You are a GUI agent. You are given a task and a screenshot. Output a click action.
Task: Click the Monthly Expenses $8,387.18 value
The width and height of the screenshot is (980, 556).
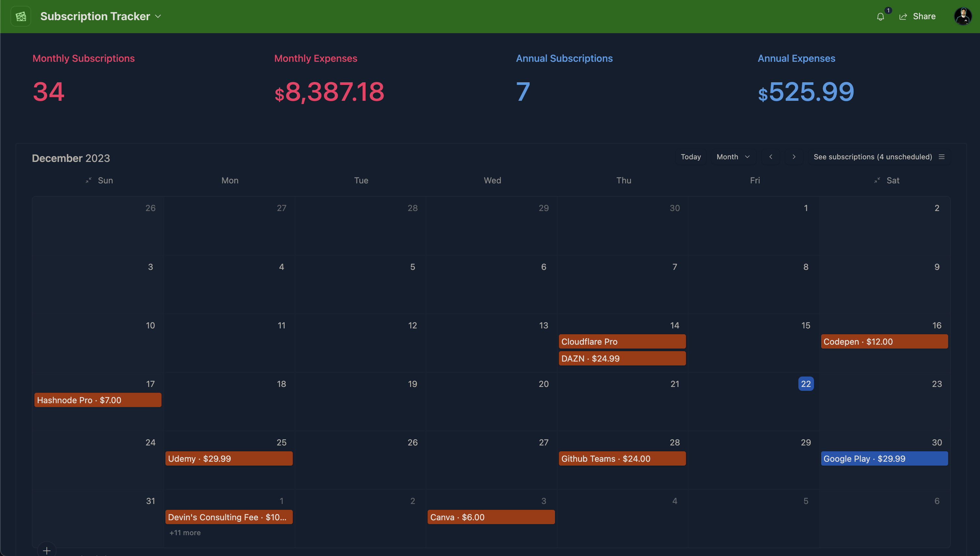click(329, 92)
